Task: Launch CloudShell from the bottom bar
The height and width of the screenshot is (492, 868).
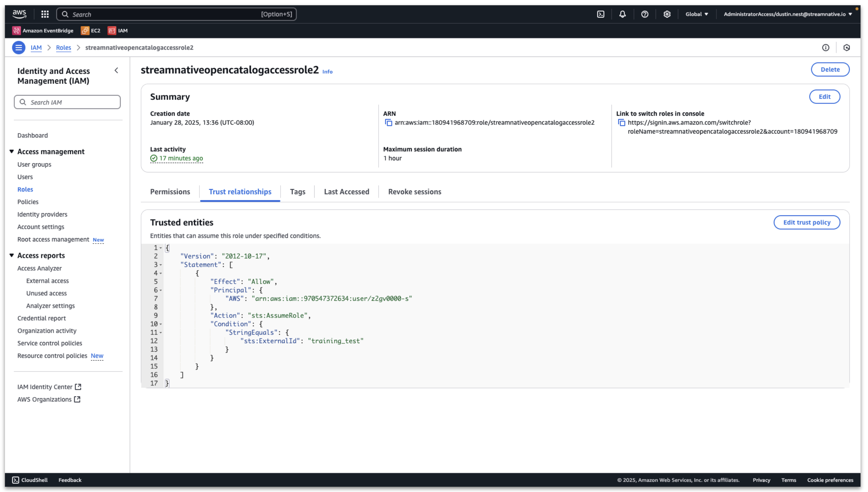Action: [30, 479]
